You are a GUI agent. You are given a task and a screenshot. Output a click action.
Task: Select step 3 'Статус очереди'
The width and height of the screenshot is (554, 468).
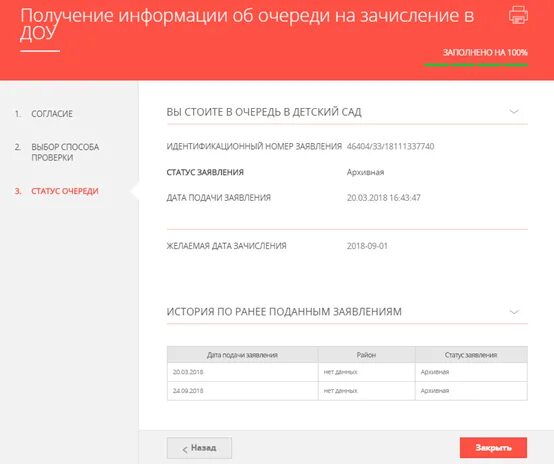coord(57,191)
